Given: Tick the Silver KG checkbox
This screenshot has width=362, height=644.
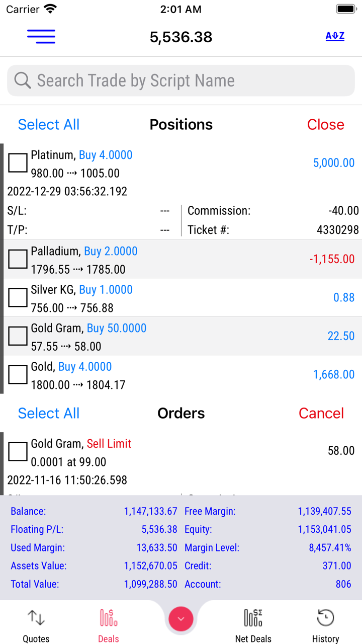Looking at the screenshot, I should click(x=18, y=297).
